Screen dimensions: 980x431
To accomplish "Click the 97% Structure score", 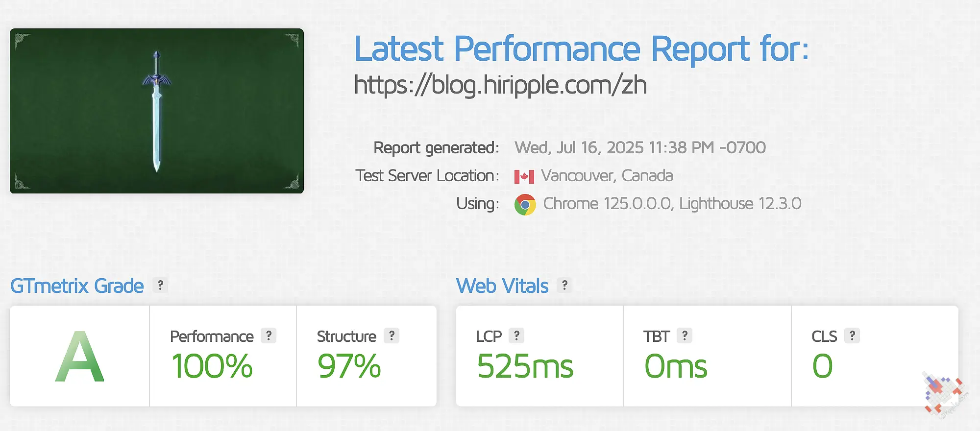I will click(x=349, y=366).
